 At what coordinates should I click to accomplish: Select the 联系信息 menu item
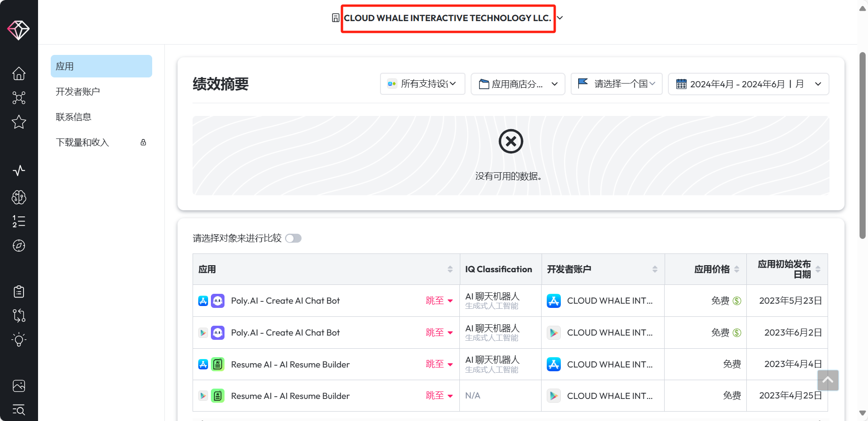[x=74, y=117]
